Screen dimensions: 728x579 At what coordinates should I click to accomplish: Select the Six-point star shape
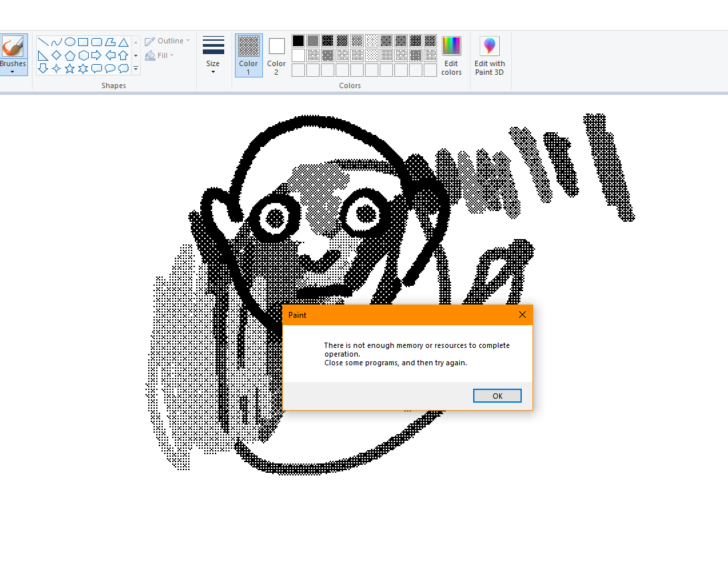tap(83, 69)
